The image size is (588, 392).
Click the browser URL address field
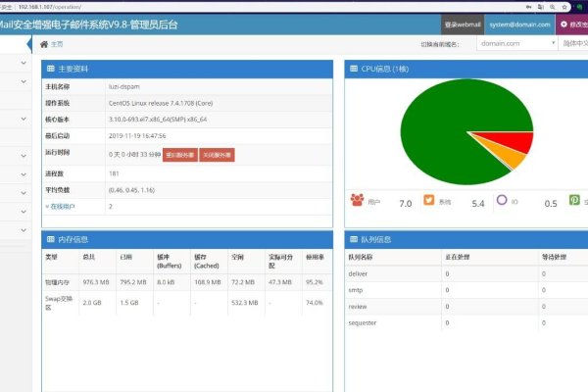pyautogui.click(x=263, y=7)
